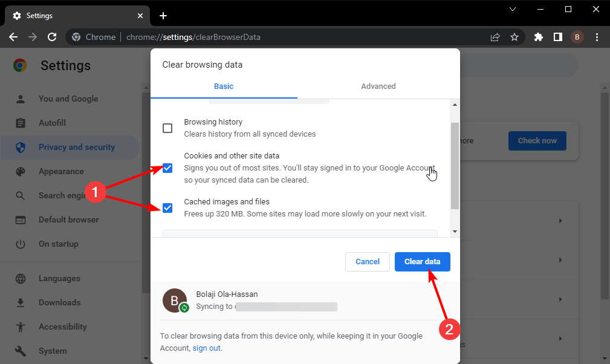Click the Search engine magnifier icon in the sidebar
This screenshot has width=610, height=364.
(x=20, y=196)
